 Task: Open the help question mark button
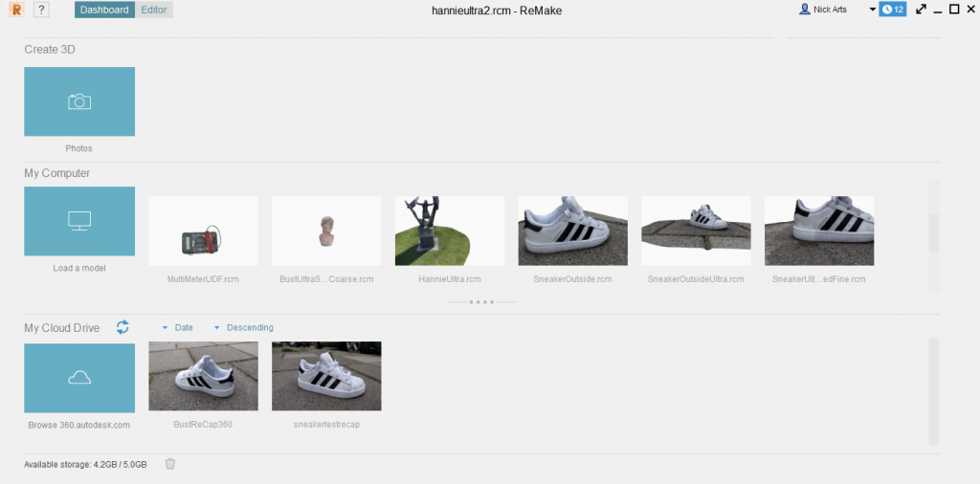[x=41, y=10]
